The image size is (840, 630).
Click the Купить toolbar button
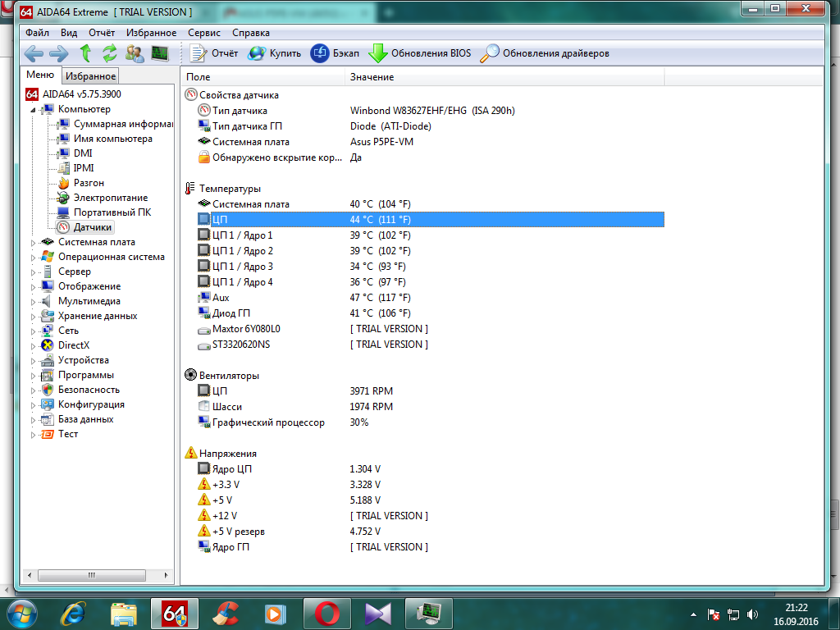click(x=274, y=53)
